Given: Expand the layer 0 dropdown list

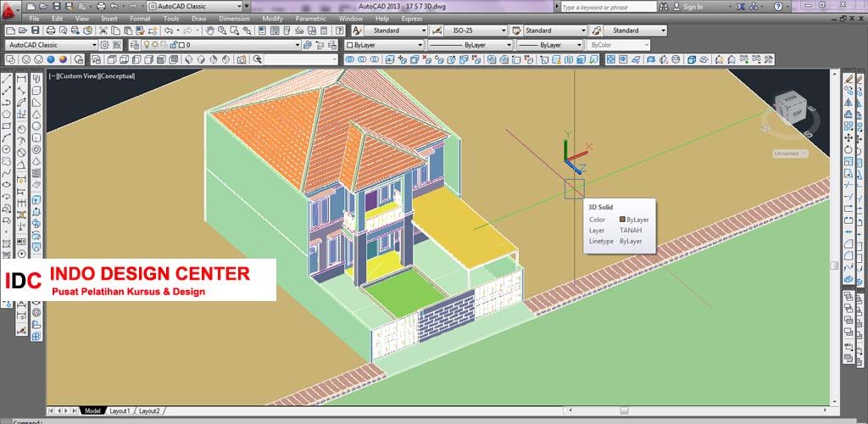Looking at the screenshot, I should point(298,45).
